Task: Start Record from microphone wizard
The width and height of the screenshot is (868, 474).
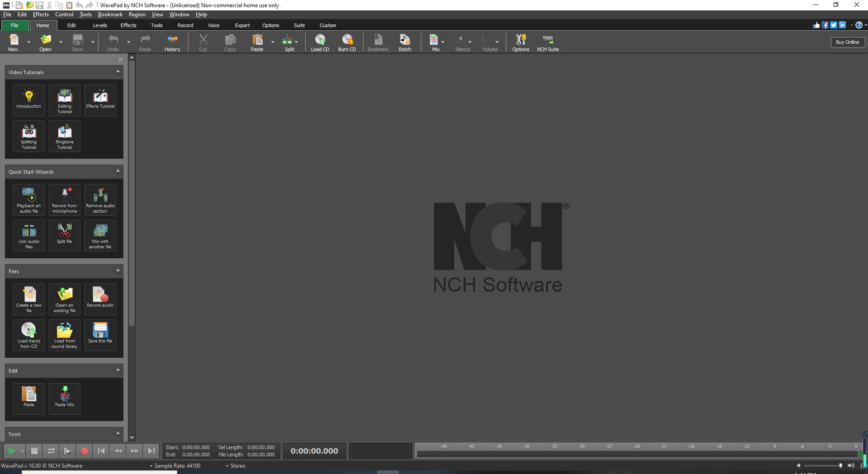Action: (65, 199)
